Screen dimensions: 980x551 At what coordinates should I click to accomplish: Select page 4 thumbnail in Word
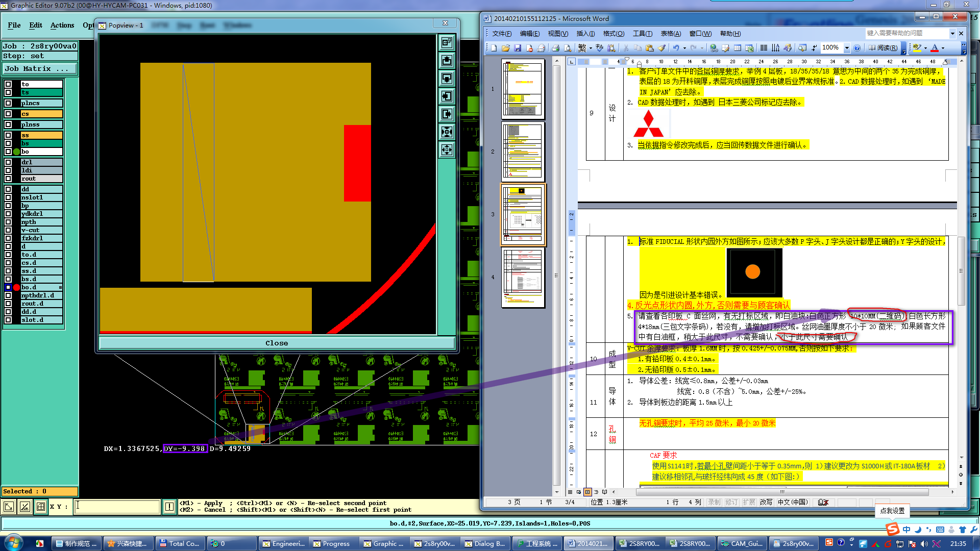tap(523, 278)
